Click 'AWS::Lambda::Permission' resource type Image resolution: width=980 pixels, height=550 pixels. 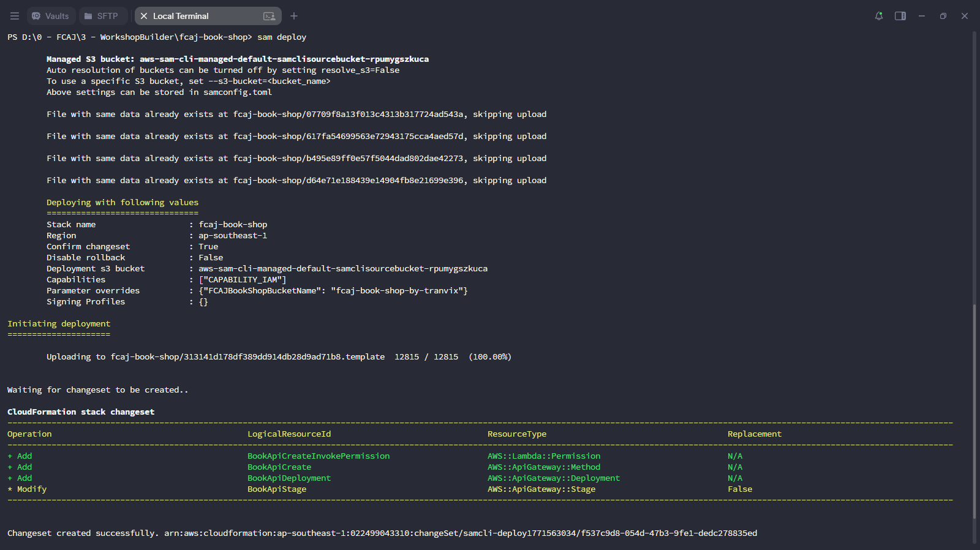(544, 456)
